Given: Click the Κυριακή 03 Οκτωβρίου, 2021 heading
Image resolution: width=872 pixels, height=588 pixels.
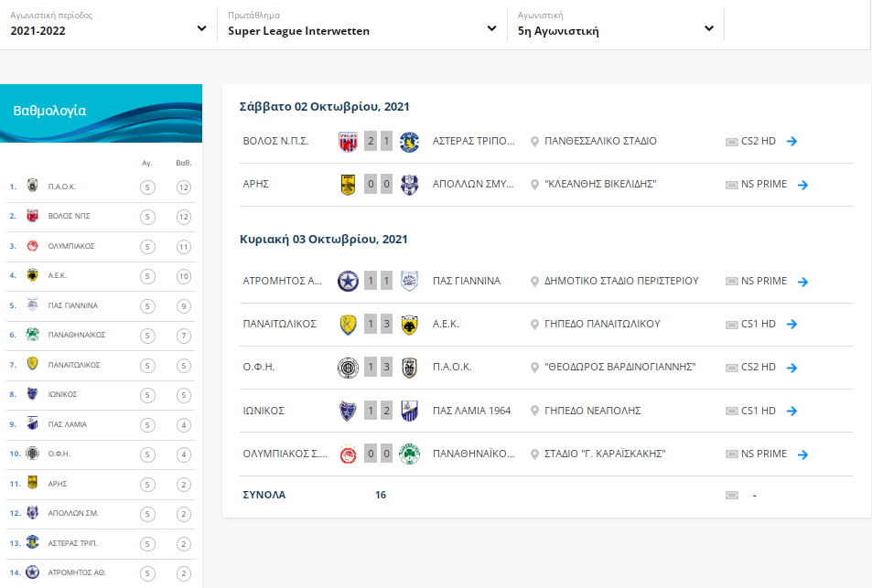Looking at the screenshot, I should 324,240.
